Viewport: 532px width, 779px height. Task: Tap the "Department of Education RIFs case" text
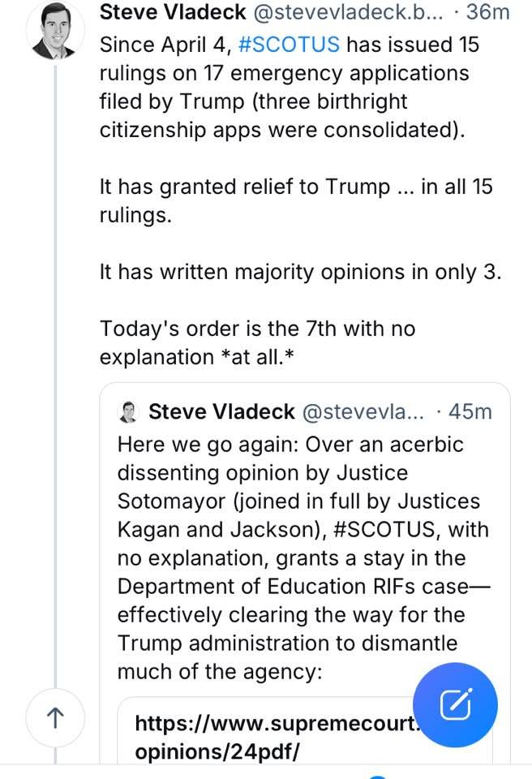tap(290, 587)
